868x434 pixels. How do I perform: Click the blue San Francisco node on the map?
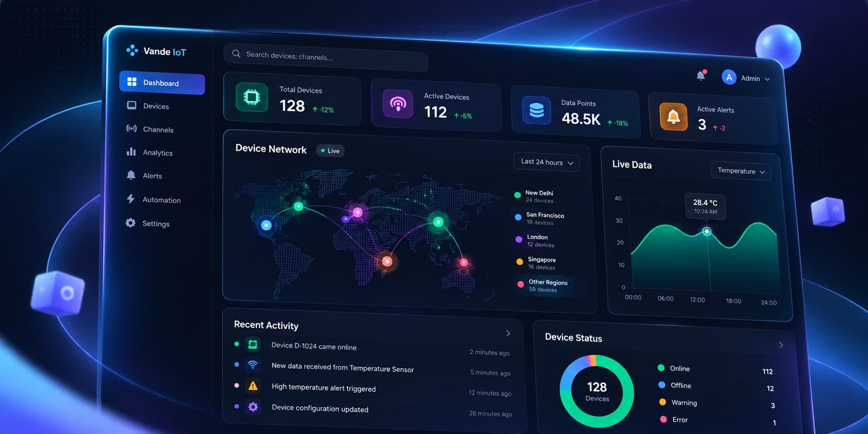[x=266, y=225]
